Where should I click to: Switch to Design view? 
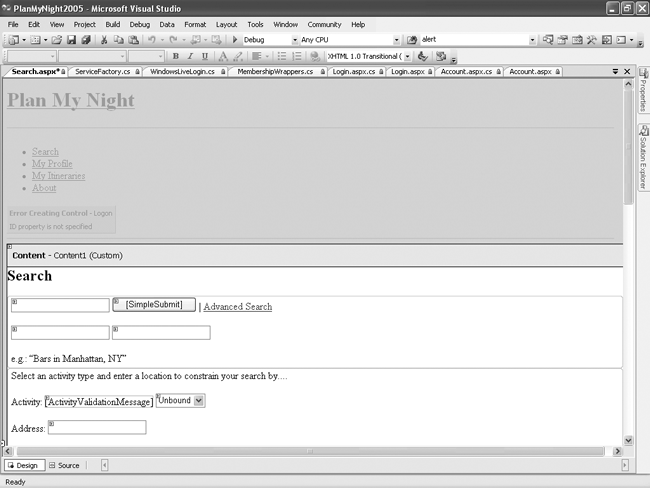24,465
